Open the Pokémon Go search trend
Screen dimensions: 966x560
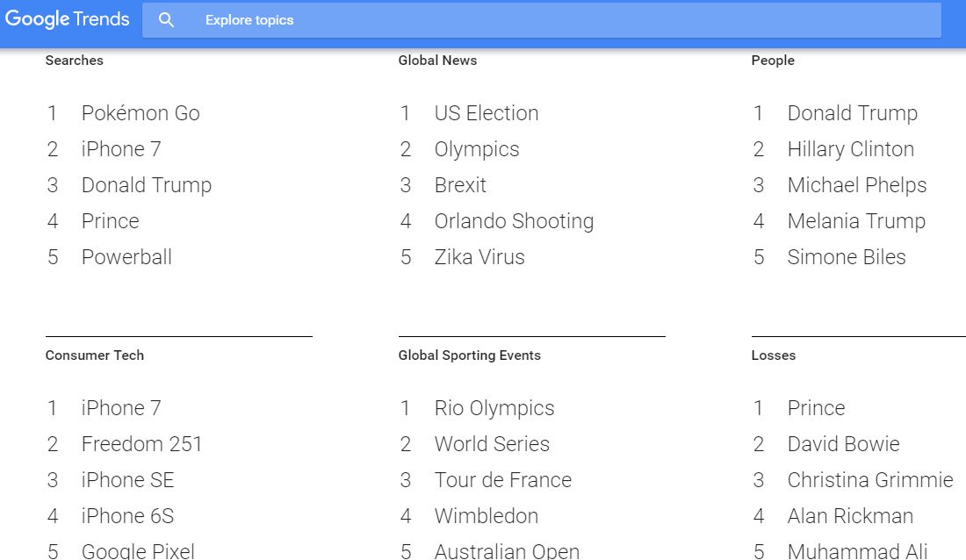click(x=141, y=113)
